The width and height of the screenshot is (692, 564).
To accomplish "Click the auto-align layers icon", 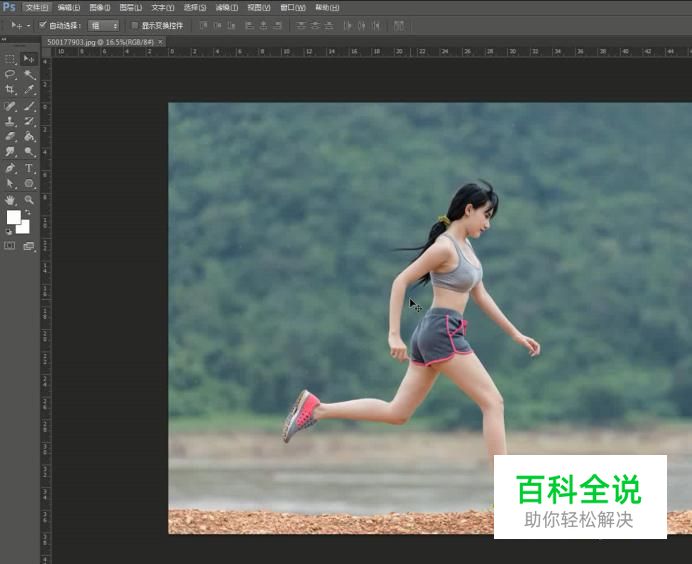I will click(x=399, y=26).
